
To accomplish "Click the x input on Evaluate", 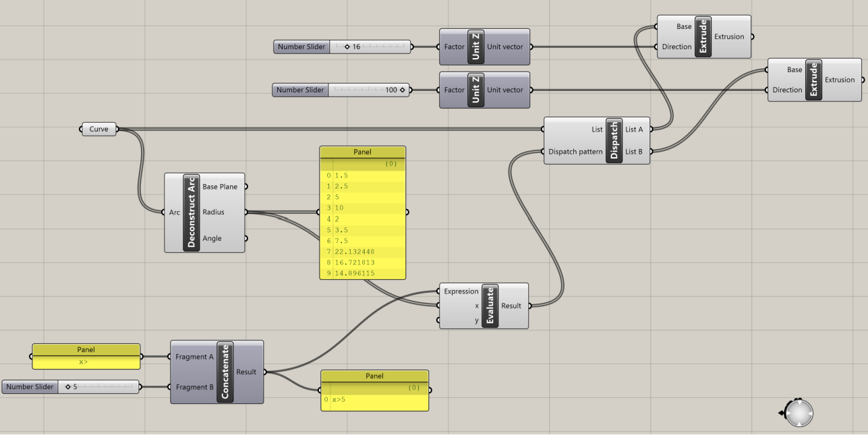I will (477, 306).
